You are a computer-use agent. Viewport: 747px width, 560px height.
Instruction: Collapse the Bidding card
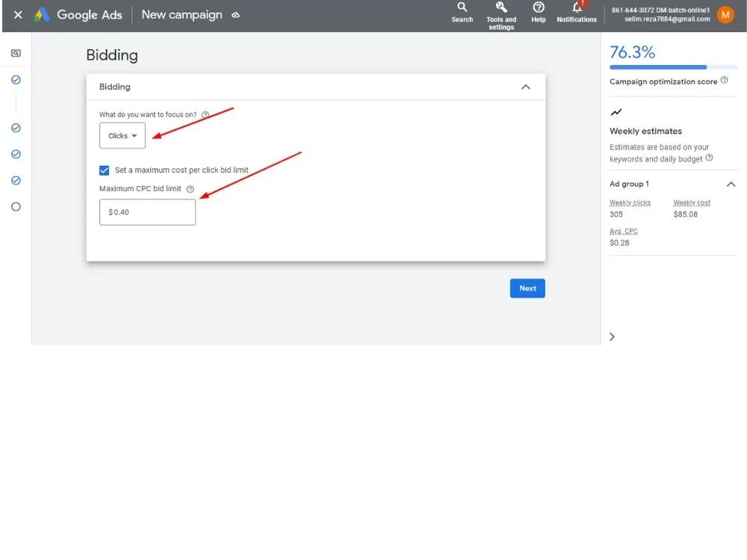click(x=525, y=87)
